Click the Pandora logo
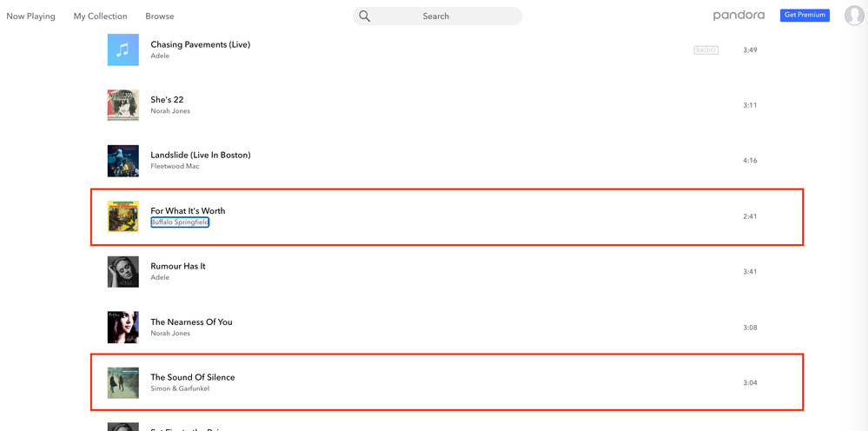Image resolution: width=868 pixels, height=431 pixels. 739,16
